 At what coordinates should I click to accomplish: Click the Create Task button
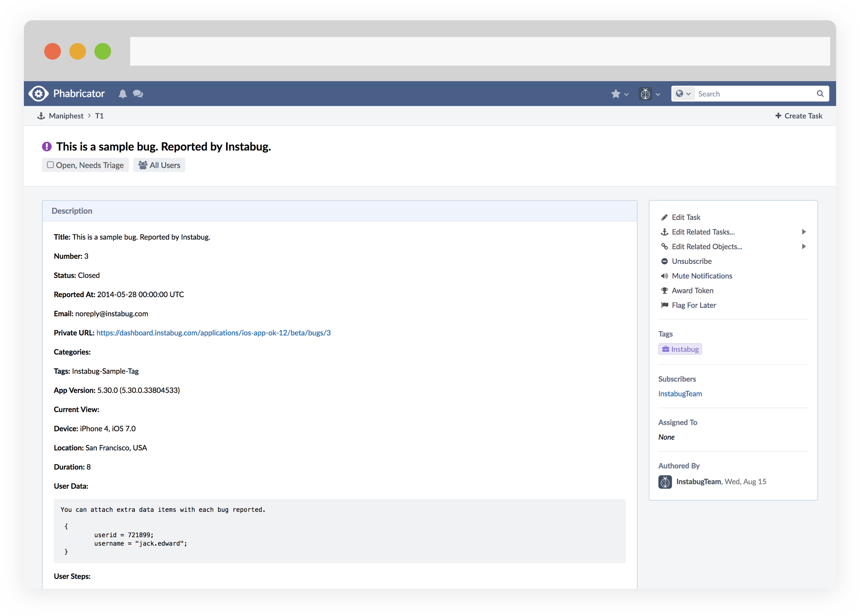pos(799,116)
